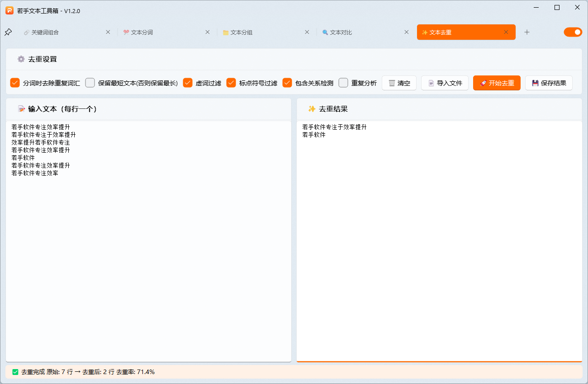
Task: Click the scissors icon on the 文本分词 tab
Action: (x=126, y=32)
